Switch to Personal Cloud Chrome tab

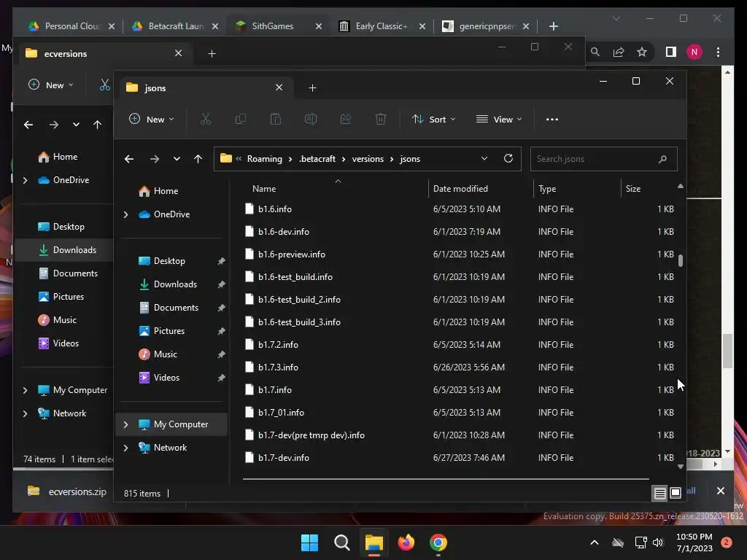[x=71, y=26]
